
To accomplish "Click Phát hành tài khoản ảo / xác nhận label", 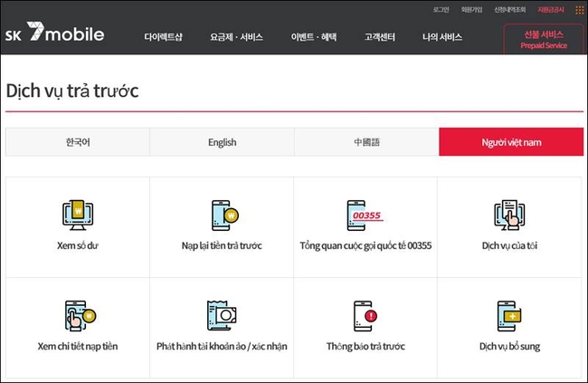I will (222, 346).
